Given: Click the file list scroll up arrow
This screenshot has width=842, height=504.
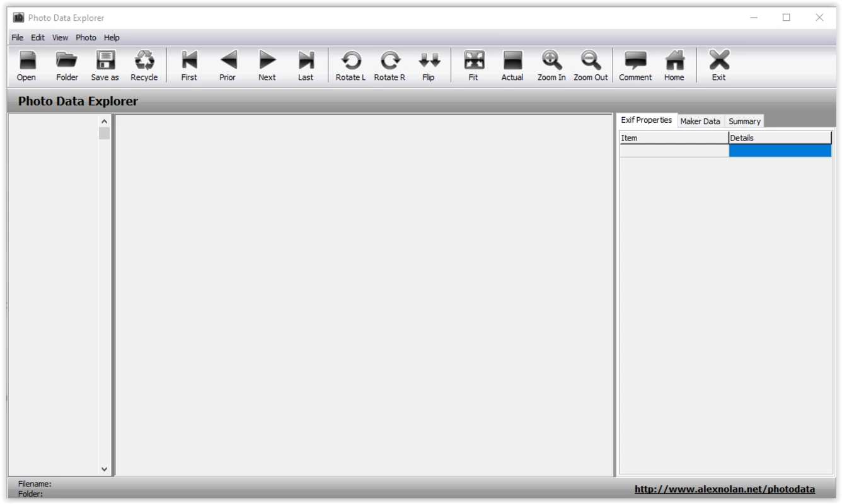Looking at the screenshot, I should tap(105, 121).
